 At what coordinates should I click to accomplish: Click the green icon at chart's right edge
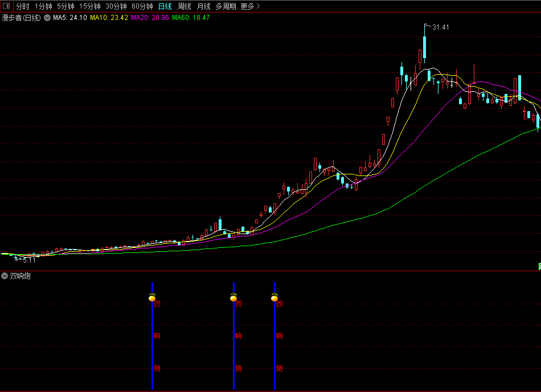(x=539, y=266)
